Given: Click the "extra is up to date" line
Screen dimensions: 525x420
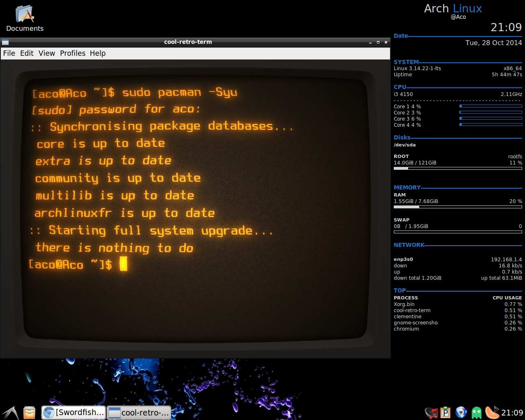Looking at the screenshot, I should tap(103, 161).
